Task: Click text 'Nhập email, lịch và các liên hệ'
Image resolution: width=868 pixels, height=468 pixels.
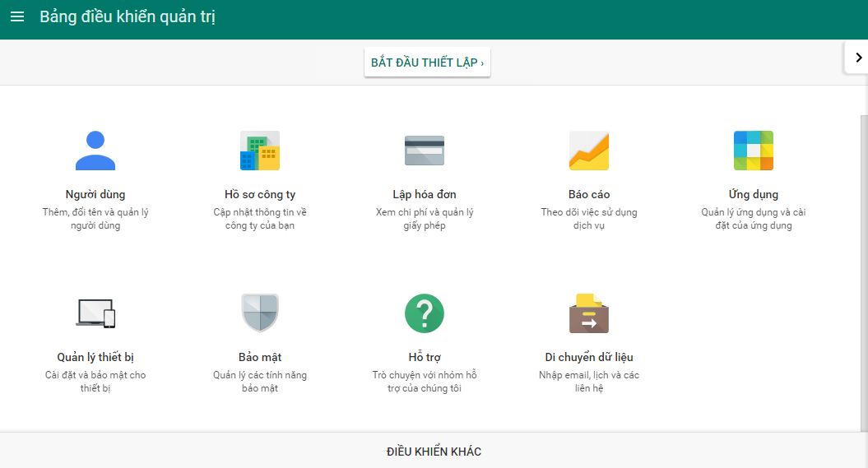Action: (x=589, y=381)
